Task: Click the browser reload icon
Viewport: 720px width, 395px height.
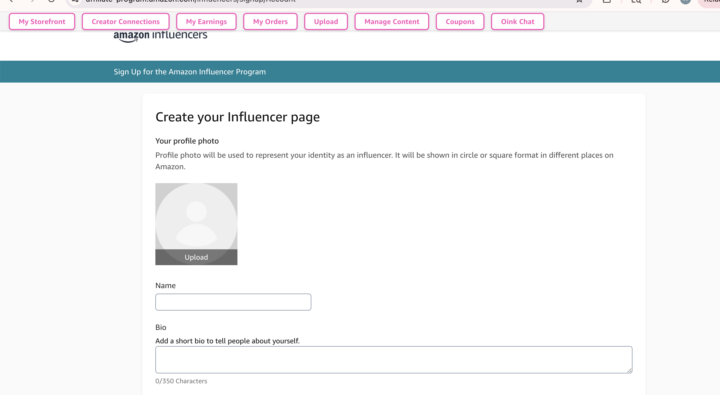Action: tap(51, 1)
